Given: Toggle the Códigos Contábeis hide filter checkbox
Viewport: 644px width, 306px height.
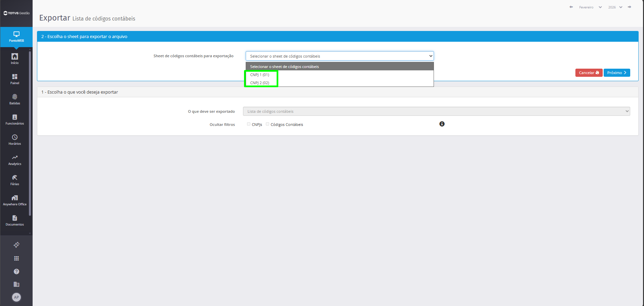Looking at the screenshot, I should click(x=268, y=124).
